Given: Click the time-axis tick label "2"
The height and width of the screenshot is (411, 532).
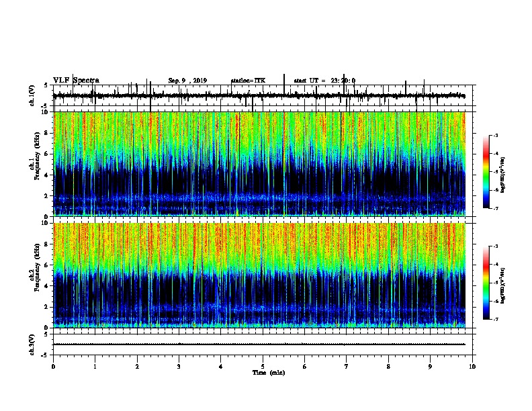Looking at the screenshot, I should tap(137, 367).
